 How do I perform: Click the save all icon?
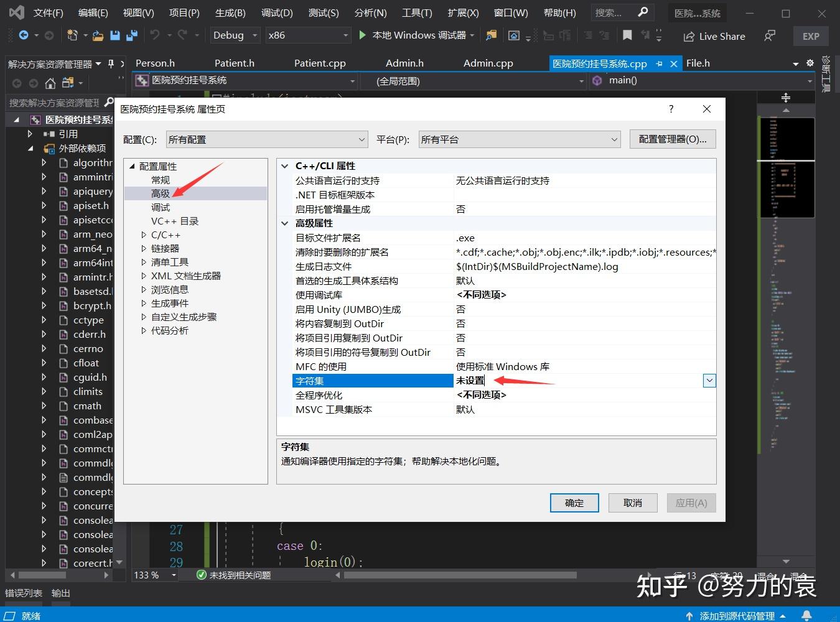tap(131, 35)
